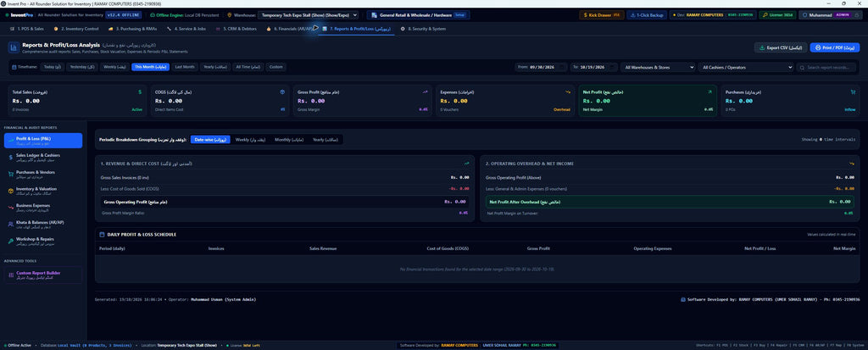Click the trend icon in Revenue & Direct Cost header
This screenshot has width=868, height=350.
point(467,164)
